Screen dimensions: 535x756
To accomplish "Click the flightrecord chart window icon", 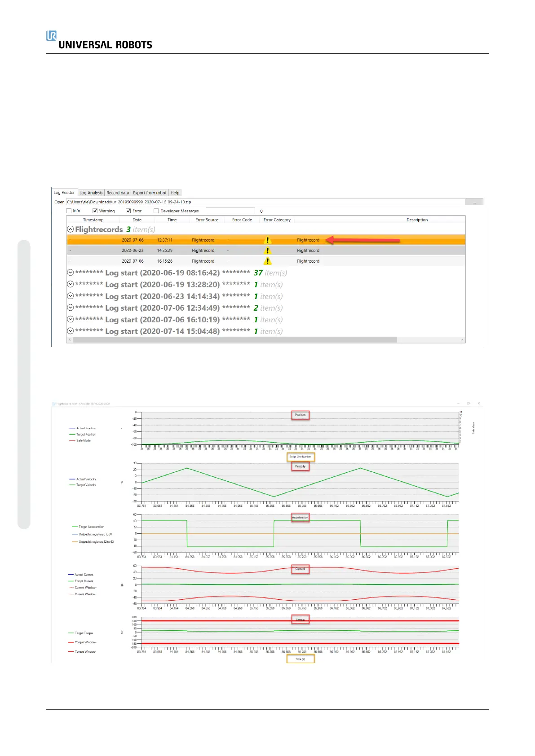I will click(x=53, y=404).
